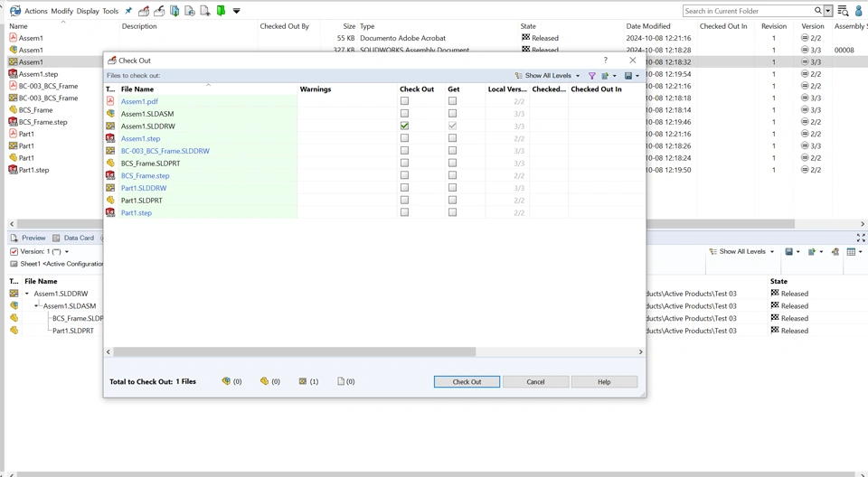Open dropdown arrow beside dialog export icon
The height and width of the screenshot is (477, 868).
pos(615,76)
